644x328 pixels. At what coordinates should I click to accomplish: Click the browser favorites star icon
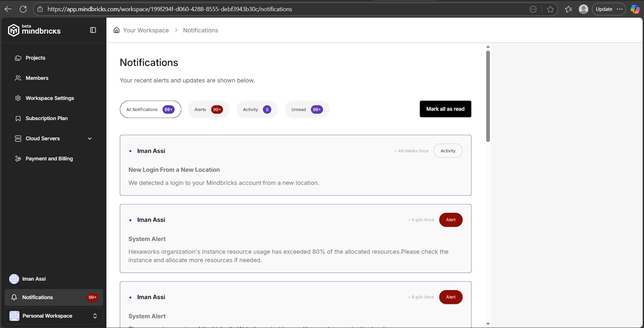tap(550, 9)
